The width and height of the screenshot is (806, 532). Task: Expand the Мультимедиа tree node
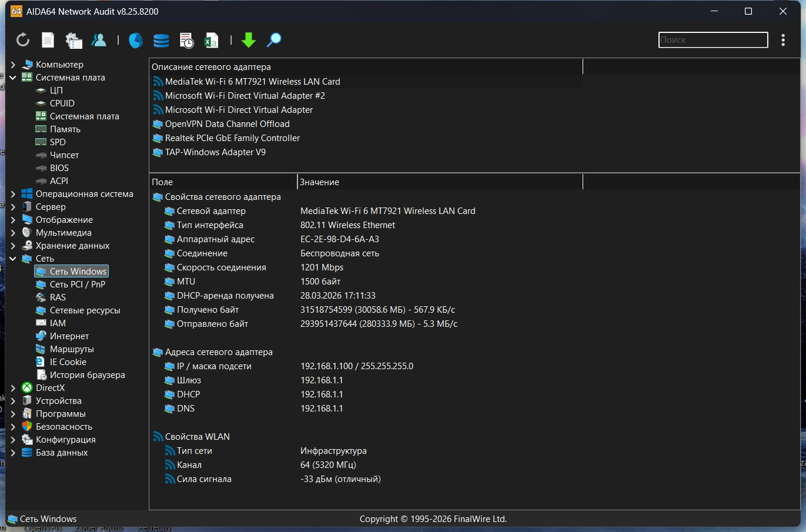[13, 233]
